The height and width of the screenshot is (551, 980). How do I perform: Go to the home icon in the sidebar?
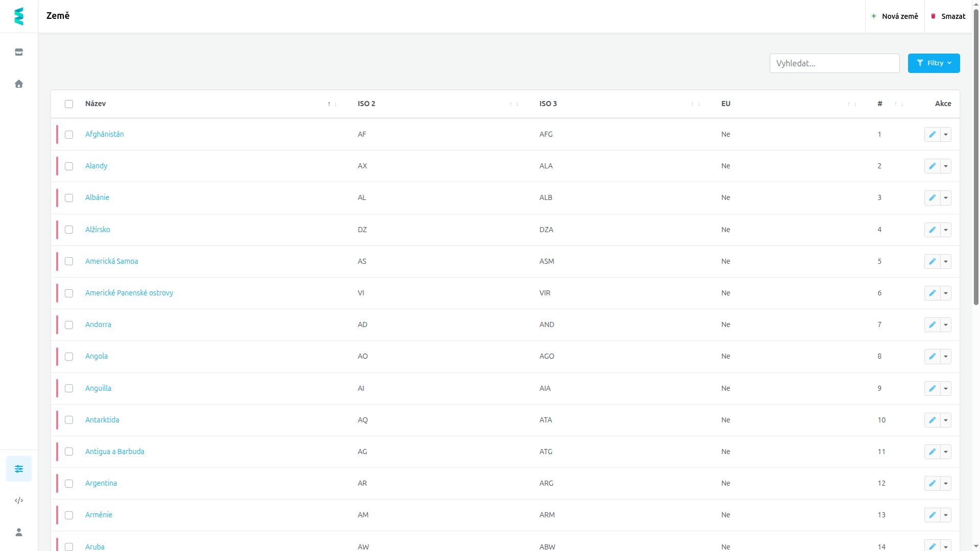tap(19, 84)
